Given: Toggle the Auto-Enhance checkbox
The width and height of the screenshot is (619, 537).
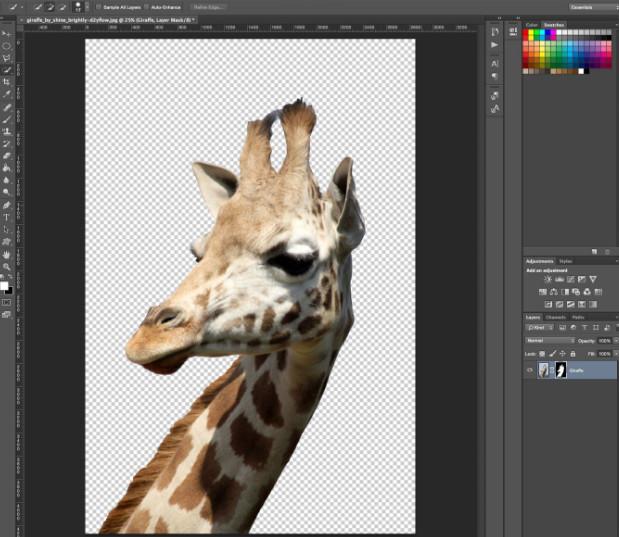Looking at the screenshot, I should 146,7.
